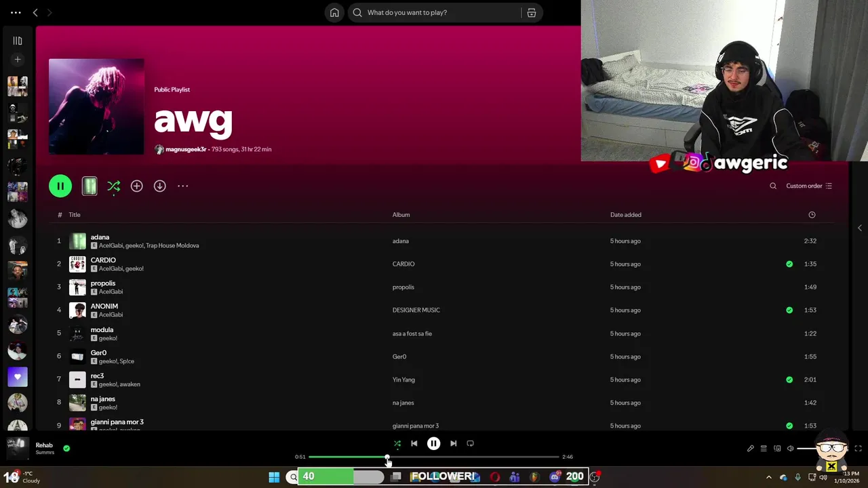Click the song progress slider handle
The image size is (868, 488).
pos(387,457)
